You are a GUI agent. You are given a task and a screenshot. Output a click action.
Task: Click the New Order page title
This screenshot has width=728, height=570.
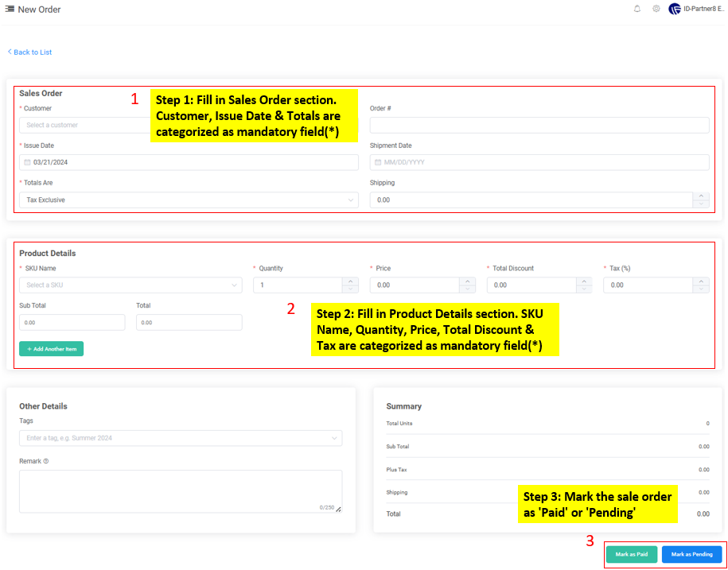pyautogui.click(x=40, y=10)
